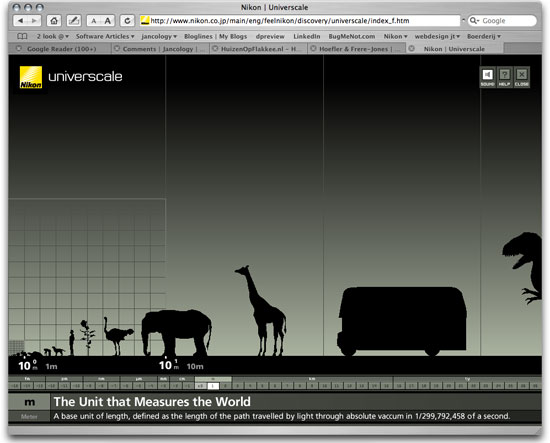Image resolution: width=550 pixels, height=443 pixels.
Task: Click Nikon favicon in address bar
Action: 145,21
